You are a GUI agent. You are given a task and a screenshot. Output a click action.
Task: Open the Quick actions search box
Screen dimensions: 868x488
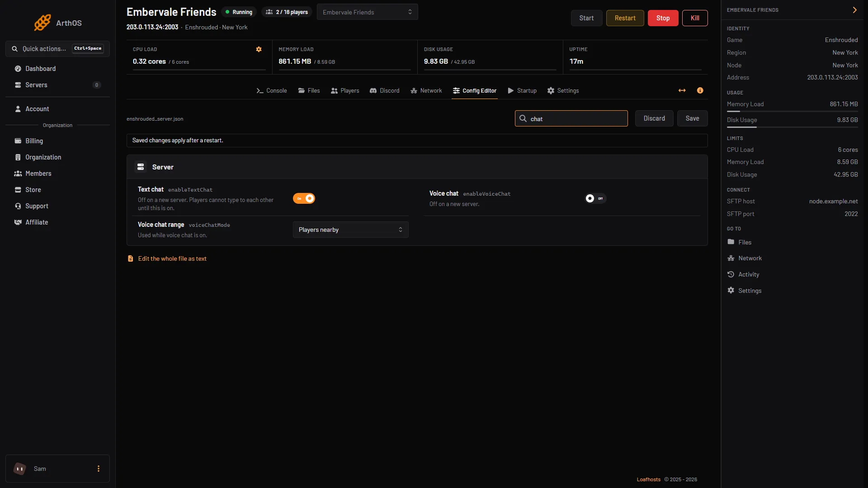coord(57,49)
